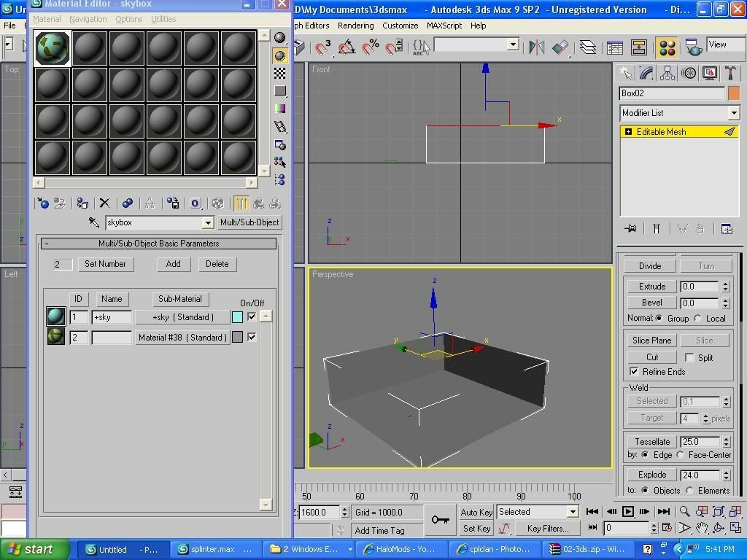Click the Add sub-material button

point(174,264)
